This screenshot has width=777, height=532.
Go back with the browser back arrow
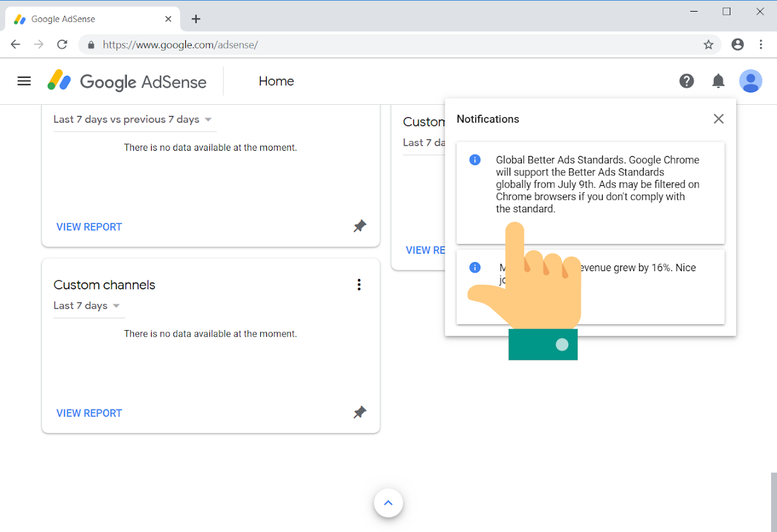[16, 45]
